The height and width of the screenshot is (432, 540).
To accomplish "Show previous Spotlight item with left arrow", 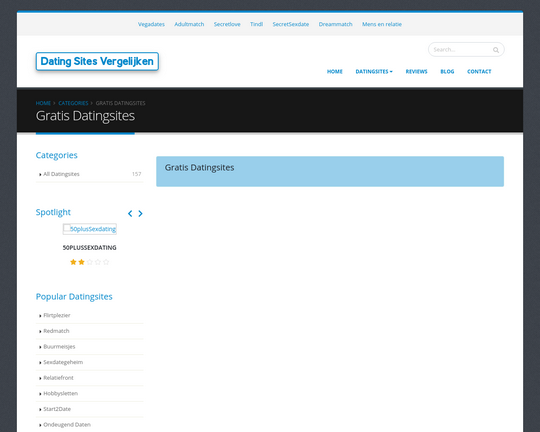I will pos(130,214).
